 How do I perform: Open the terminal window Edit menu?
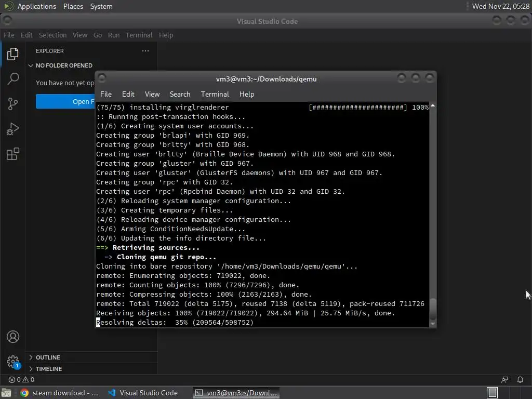128,95
